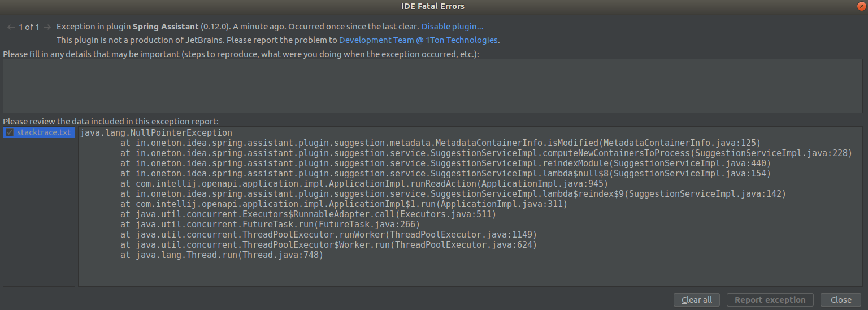
Task: Click the ThreadPoolExecutor.runWorker stack frame line
Action: click(328, 235)
